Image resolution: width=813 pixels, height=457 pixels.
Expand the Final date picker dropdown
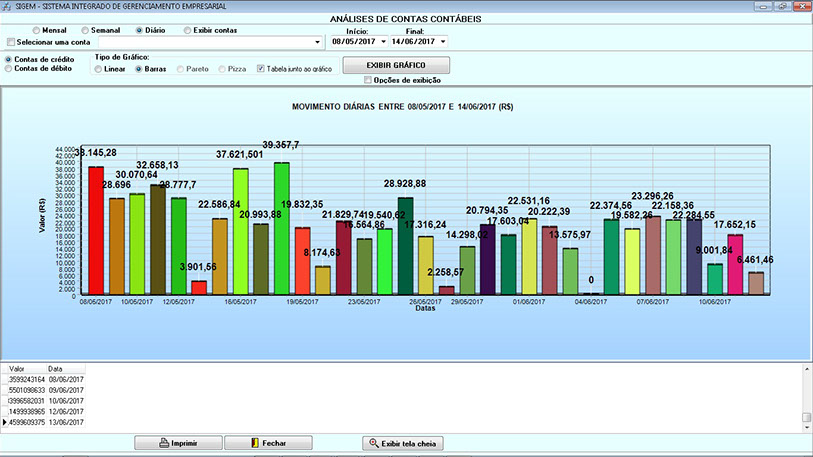(x=443, y=42)
